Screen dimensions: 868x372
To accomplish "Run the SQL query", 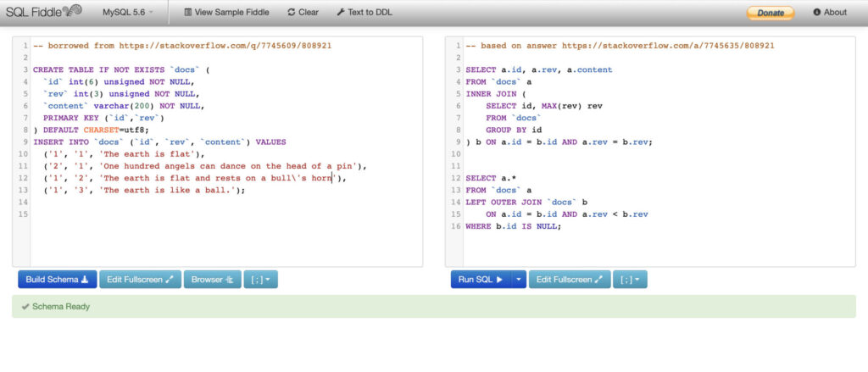I will tap(481, 279).
